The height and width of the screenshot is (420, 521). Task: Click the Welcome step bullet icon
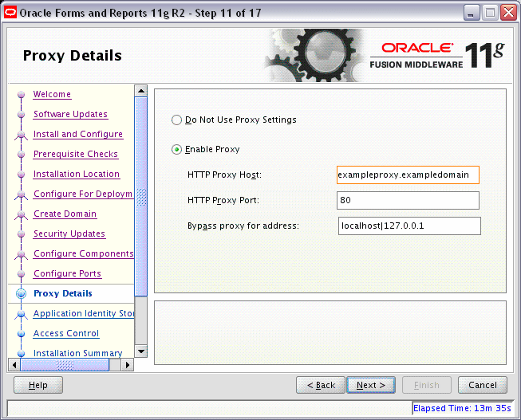click(x=22, y=95)
